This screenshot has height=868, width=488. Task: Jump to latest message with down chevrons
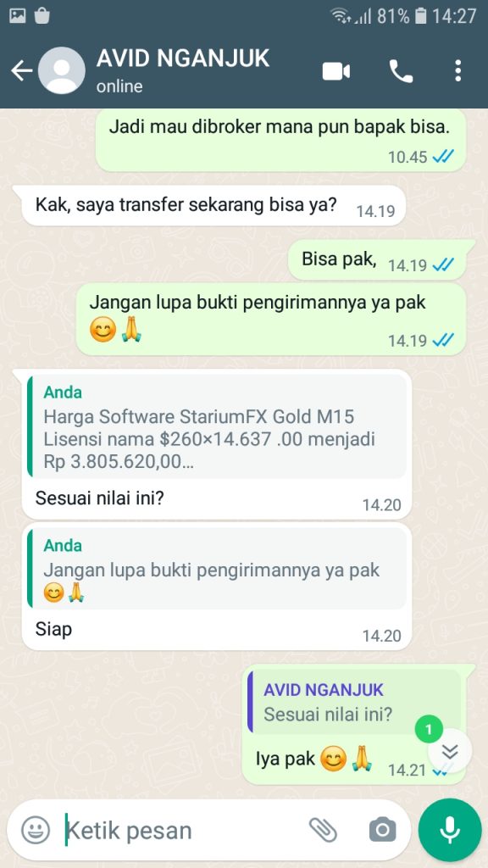[451, 751]
